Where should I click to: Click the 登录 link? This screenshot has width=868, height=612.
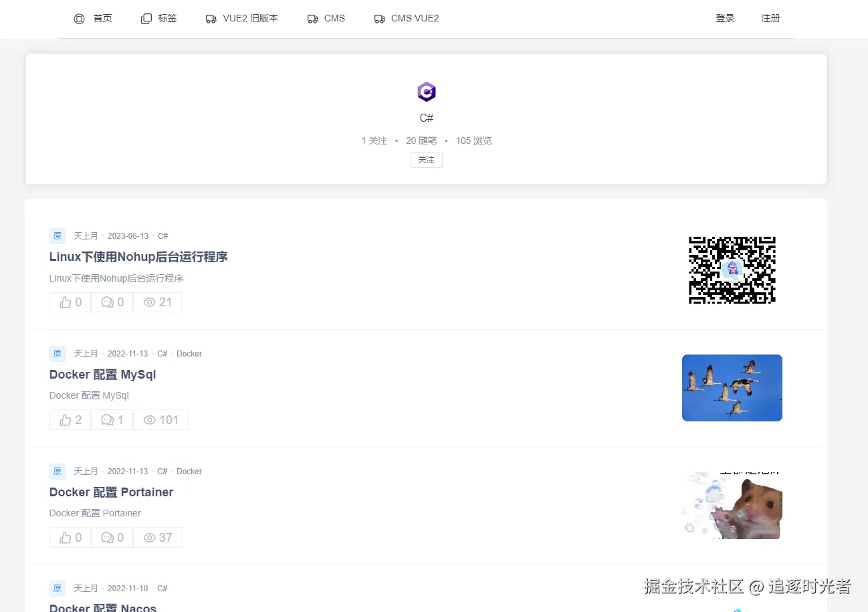[725, 19]
